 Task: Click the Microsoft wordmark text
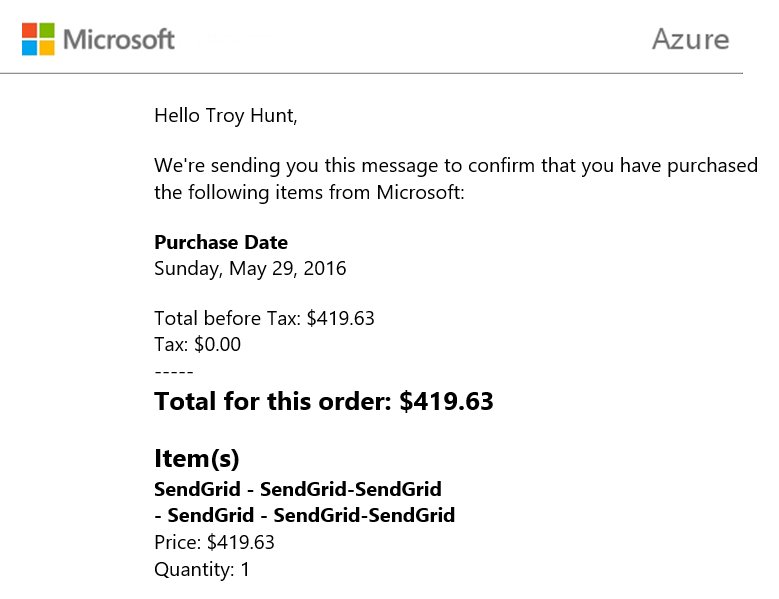tap(119, 39)
